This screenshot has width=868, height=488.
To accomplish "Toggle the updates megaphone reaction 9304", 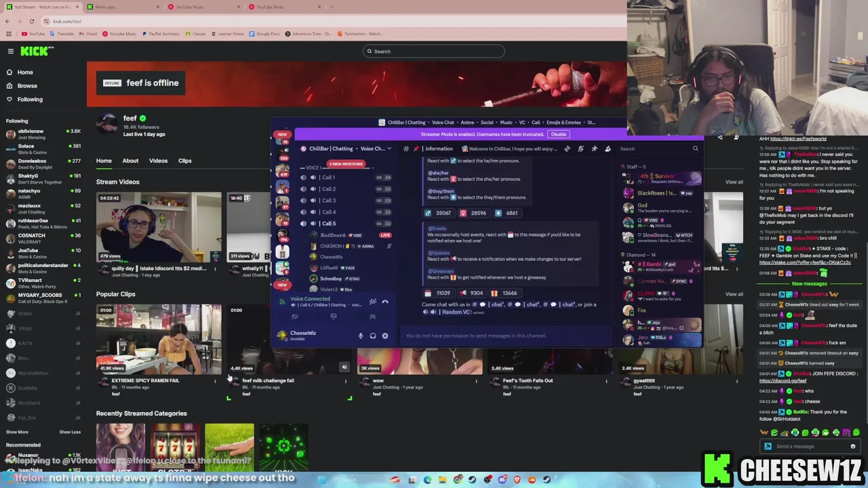I will pos(472,293).
